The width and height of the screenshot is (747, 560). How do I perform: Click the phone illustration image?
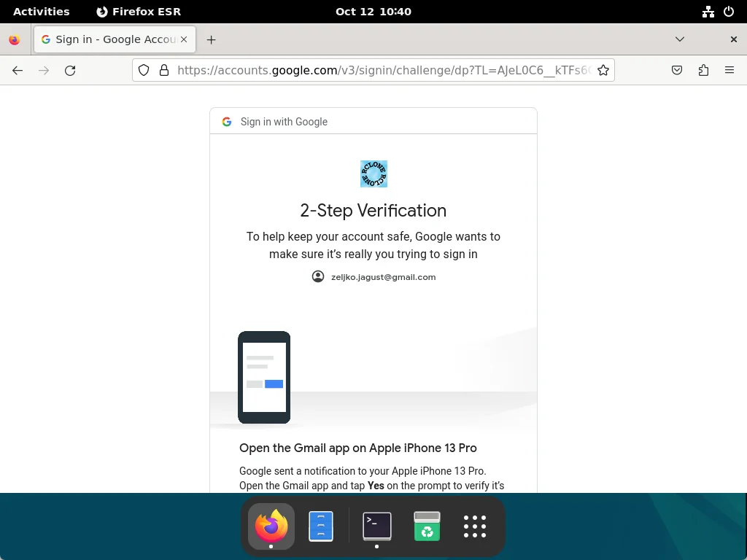point(264,377)
